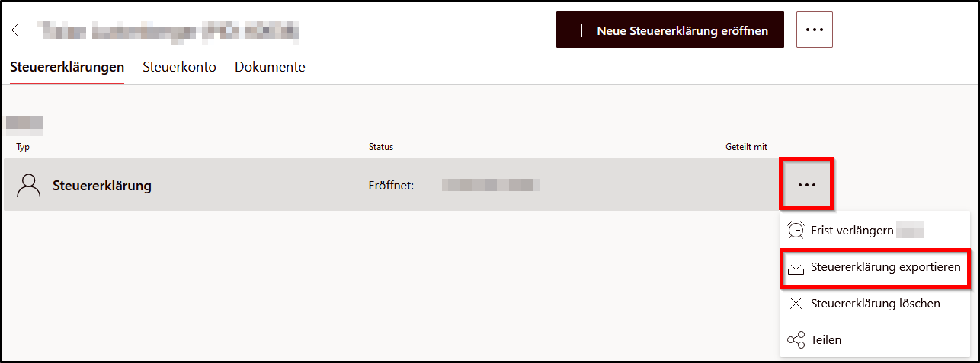Choose Steuererklärung löschen in the context menu

coord(876,304)
